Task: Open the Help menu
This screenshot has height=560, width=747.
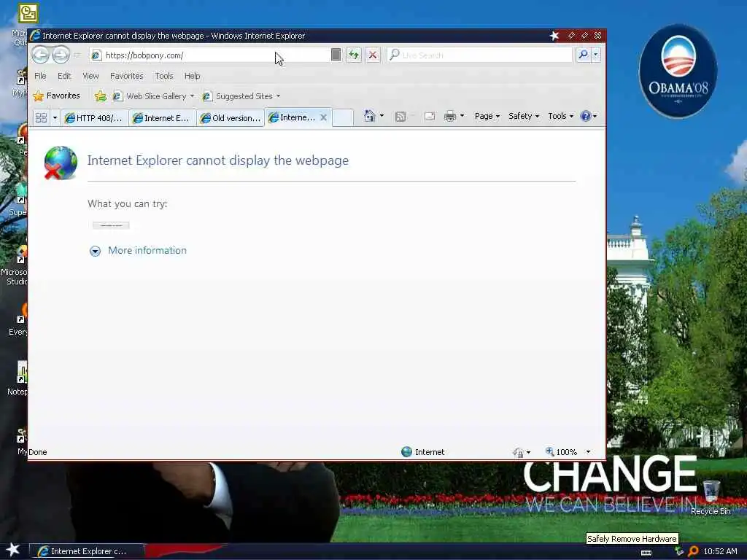Action: click(193, 76)
